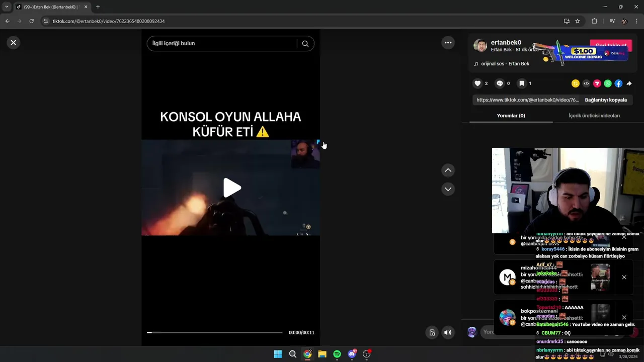The width and height of the screenshot is (644, 362).
Task: Click the mizahoffical44 avatar in notifications
Action: click(x=507, y=277)
